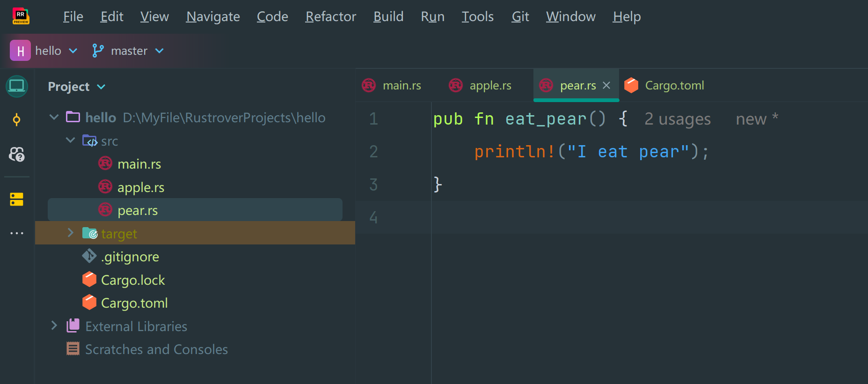Collapse the hello root folder
This screenshot has height=384, width=868.
tap(54, 117)
